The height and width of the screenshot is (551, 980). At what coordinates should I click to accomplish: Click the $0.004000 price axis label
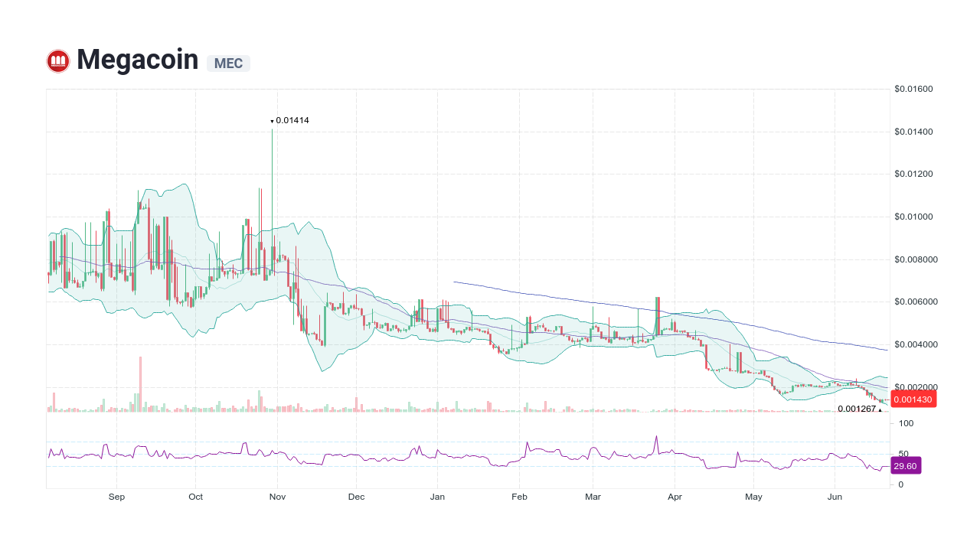click(916, 344)
